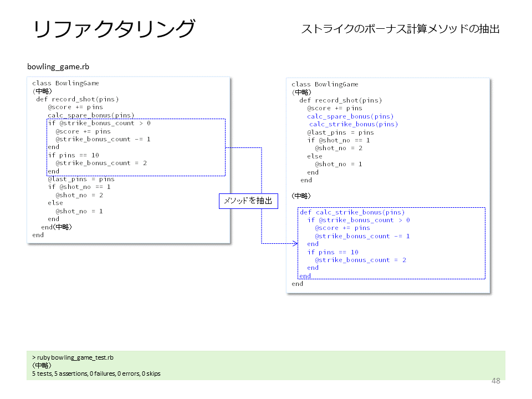Click the 'else' line in the right panel
This screenshot has width=532, height=399.
click(x=315, y=156)
